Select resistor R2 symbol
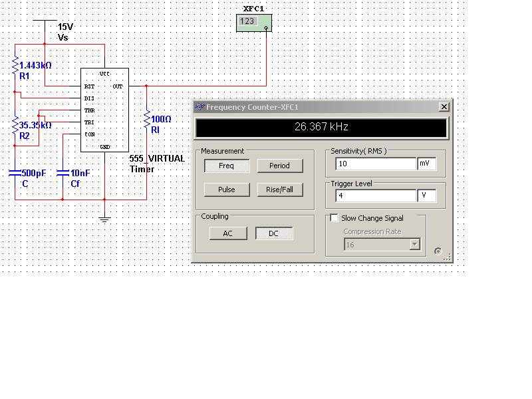The image size is (532, 399). (x=15, y=126)
